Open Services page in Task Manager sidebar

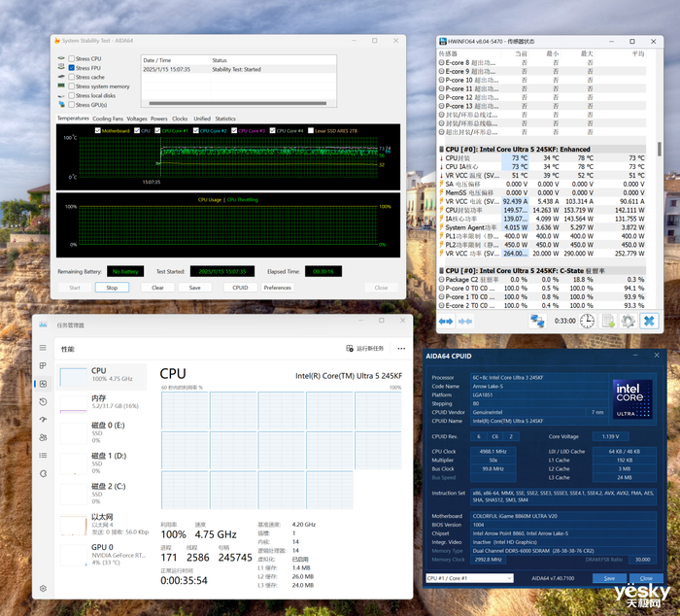click(43, 473)
